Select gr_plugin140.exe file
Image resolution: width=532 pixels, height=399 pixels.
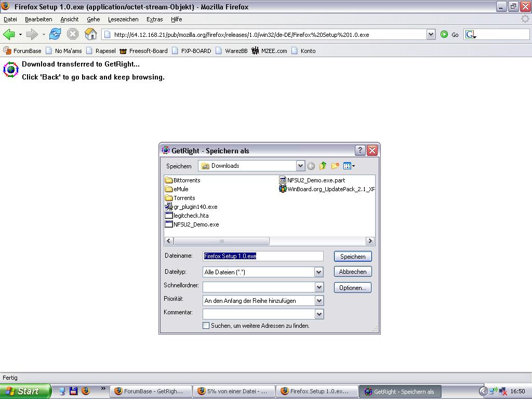191,207
